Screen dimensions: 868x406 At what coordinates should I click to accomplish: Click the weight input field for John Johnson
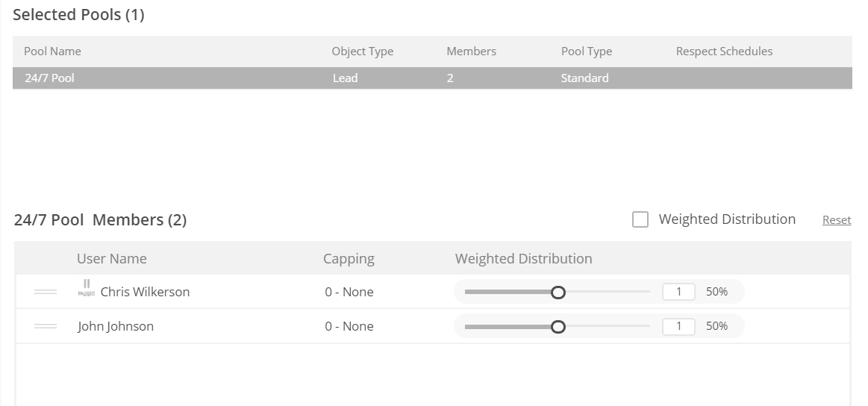(678, 326)
